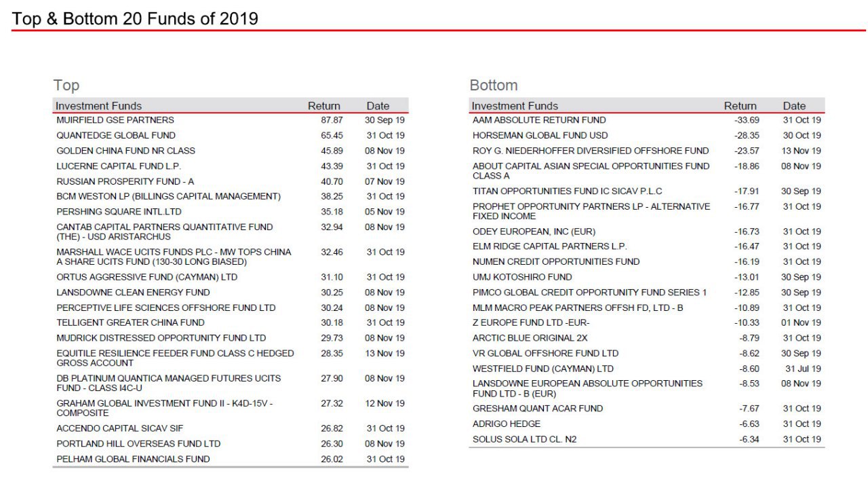Select RUSSIAN PROSPERITY FUND - A

125,181
